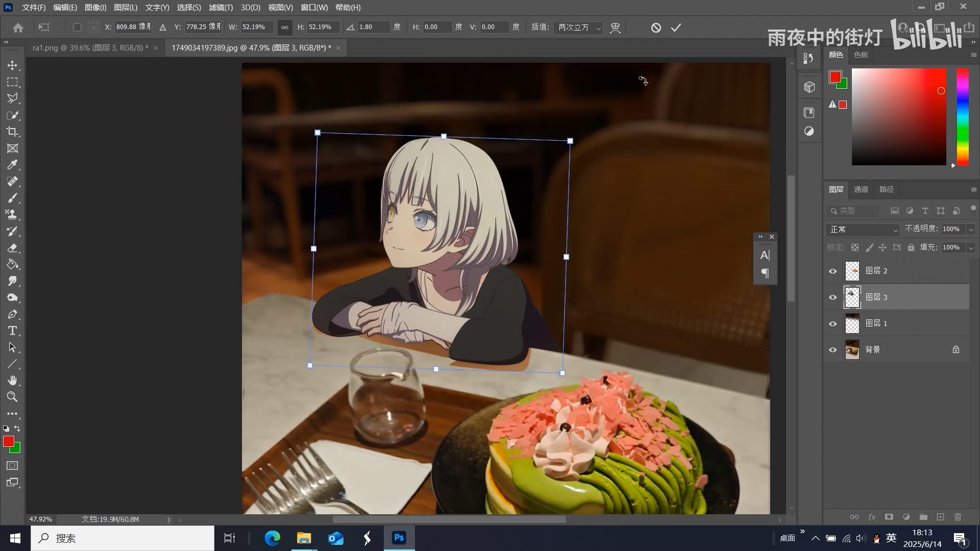Hide layer 图层 1
The image size is (980, 551).
coord(832,323)
